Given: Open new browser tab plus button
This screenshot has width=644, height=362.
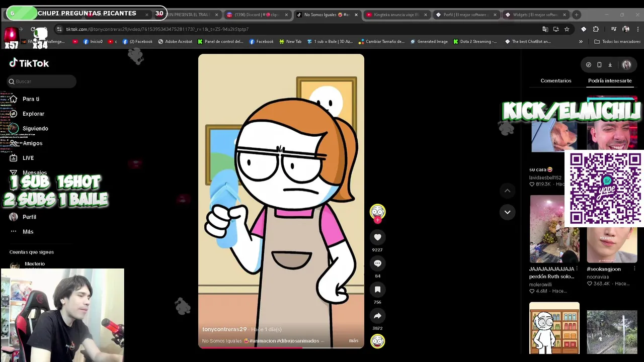Looking at the screenshot, I should click(577, 15).
